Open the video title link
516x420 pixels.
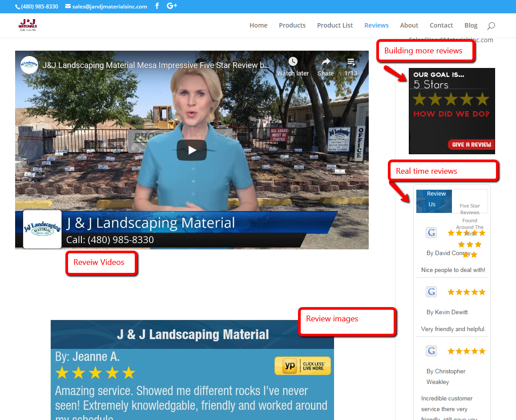156,65
